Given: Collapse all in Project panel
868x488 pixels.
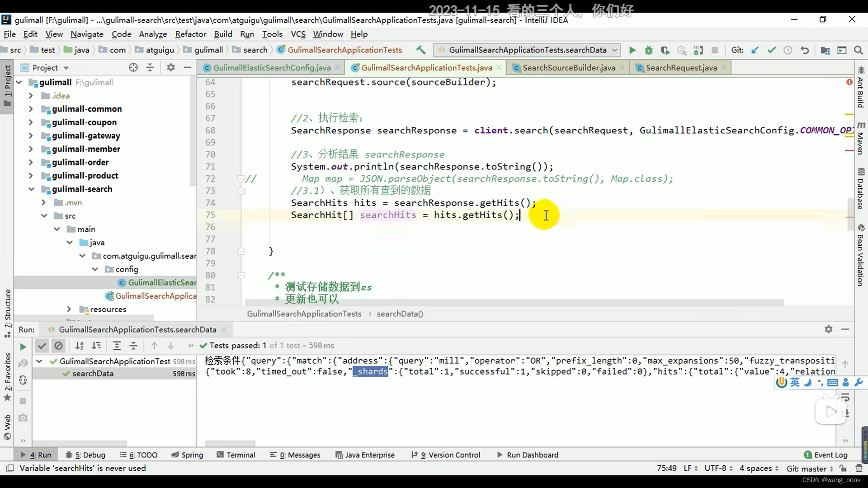Looking at the screenshot, I should click(x=150, y=68).
